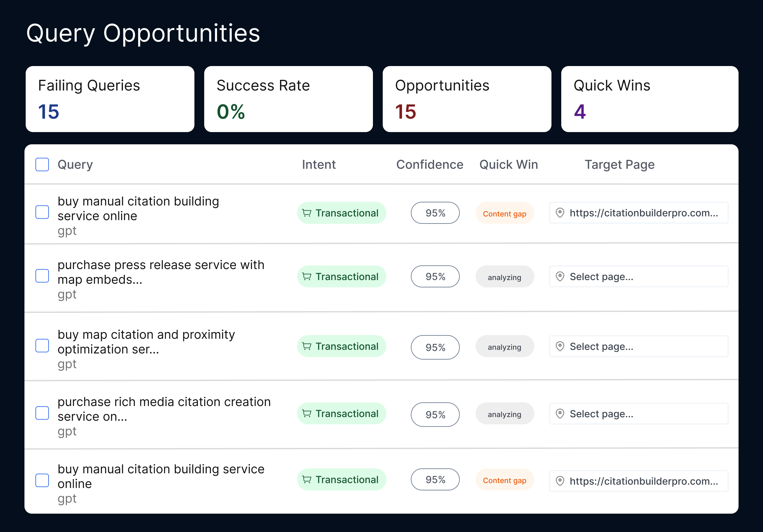Open the Select page dropdown for the map citation query
Viewport: 763px width, 532px height.
coord(638,346)
